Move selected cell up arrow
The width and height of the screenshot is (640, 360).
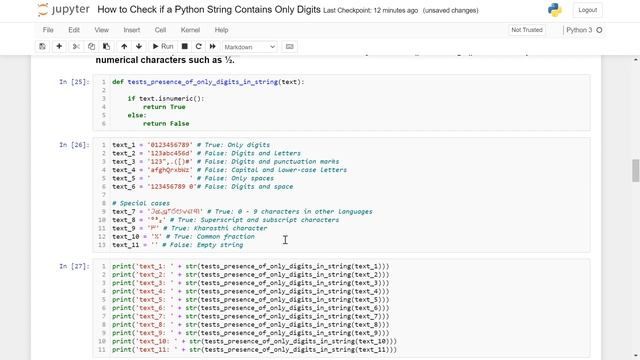tap(124, 47)
